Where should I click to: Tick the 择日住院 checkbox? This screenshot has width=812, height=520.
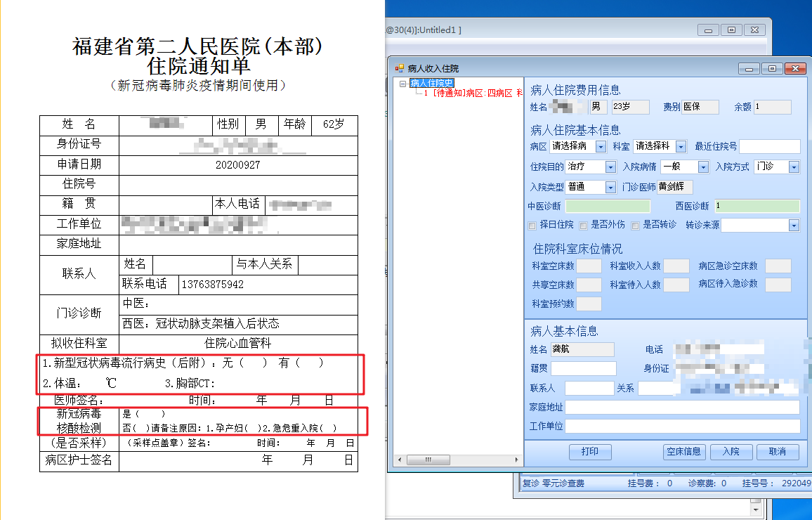(532, 226)
